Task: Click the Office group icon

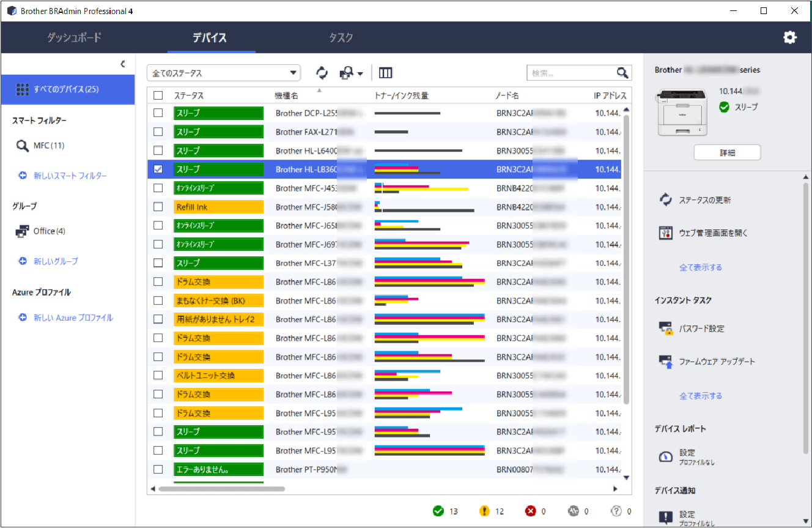Action: click(x=23, y=231)
